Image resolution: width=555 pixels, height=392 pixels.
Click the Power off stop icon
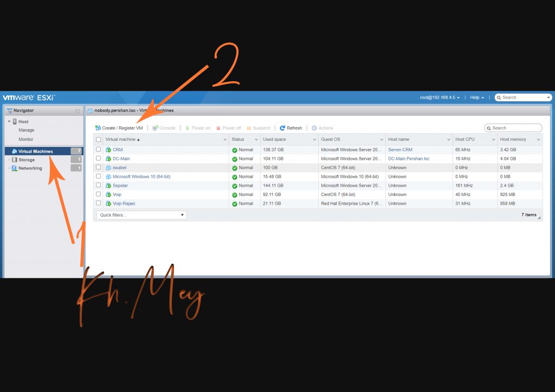(x=218, y=128)
